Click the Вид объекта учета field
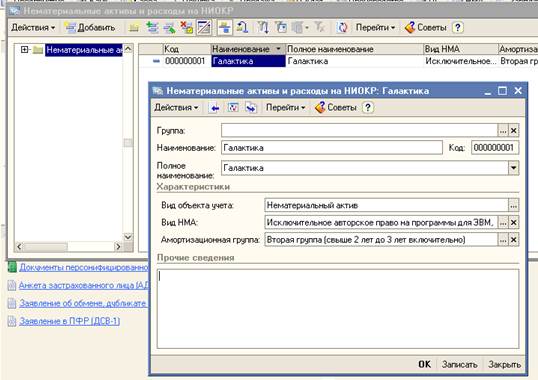 pyautogui.click(x=386, y=205)
